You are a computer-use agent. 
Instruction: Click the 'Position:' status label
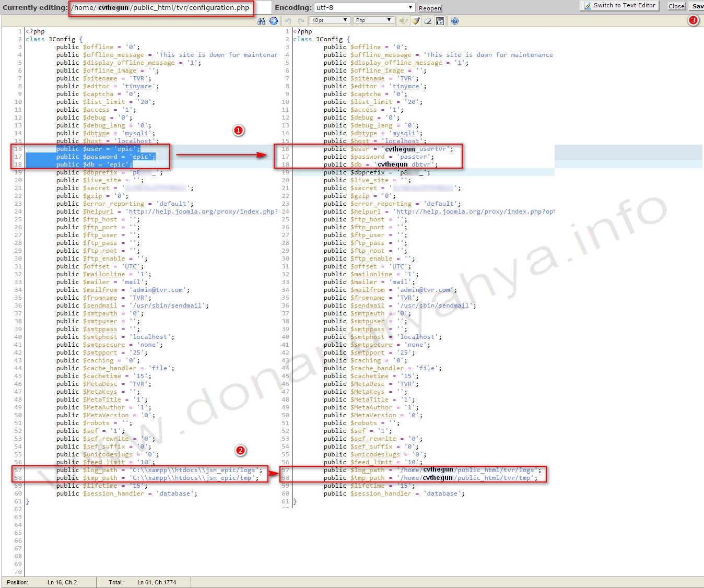[x=18, y=582]
